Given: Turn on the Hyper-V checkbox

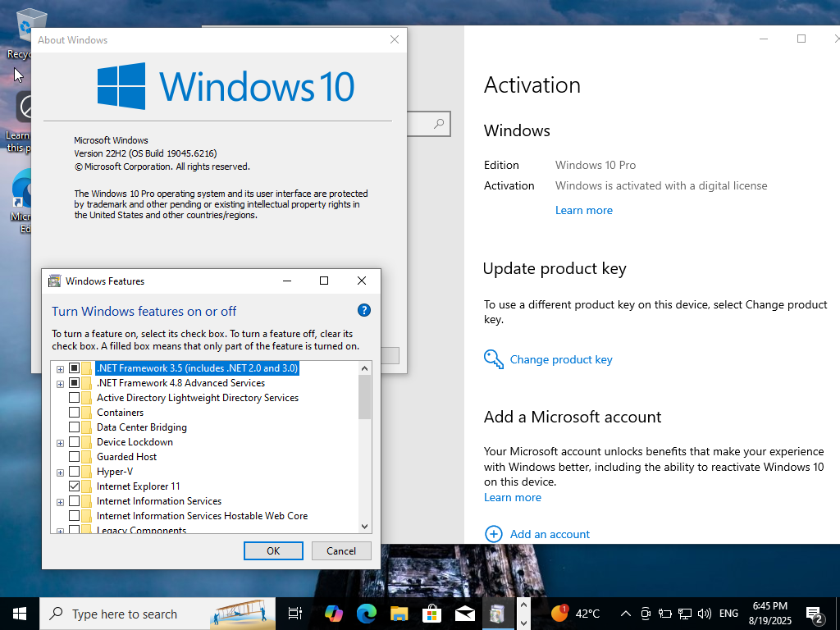Looking at the screenshot, I should click(x=74, y=472).
